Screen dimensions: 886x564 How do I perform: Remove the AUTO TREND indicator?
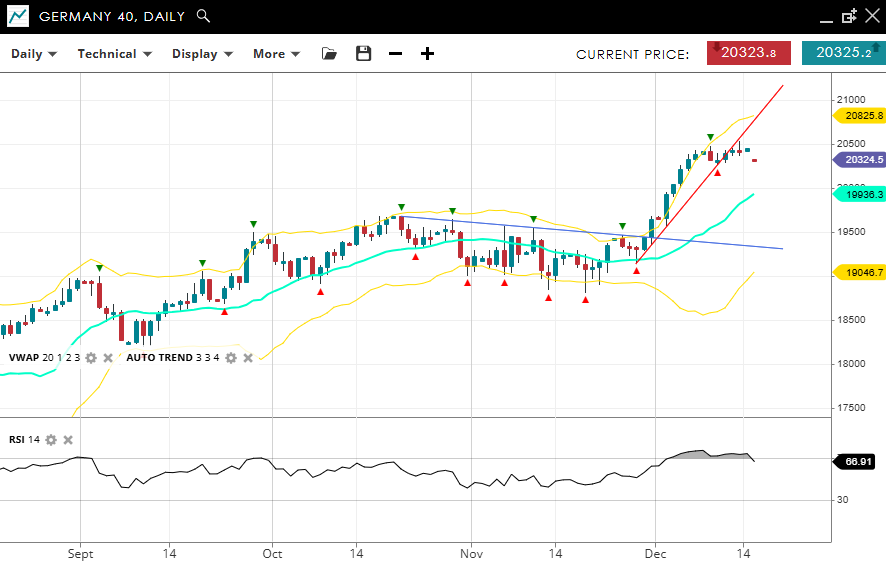[x=248, y=358]
